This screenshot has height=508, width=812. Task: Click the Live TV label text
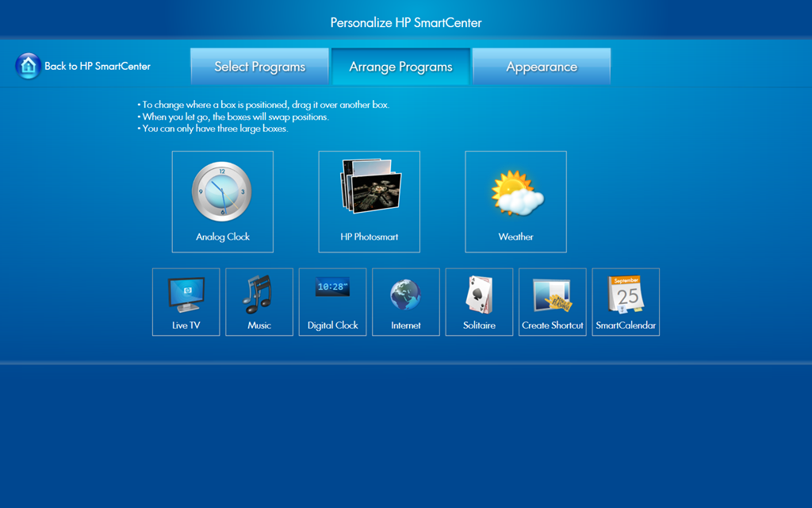click(x=186, y=325)
